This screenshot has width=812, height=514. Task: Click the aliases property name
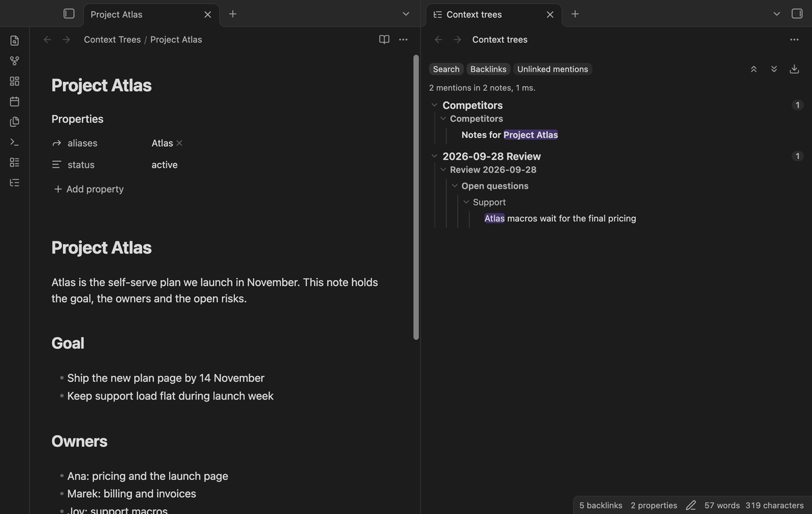click(83, 143)
